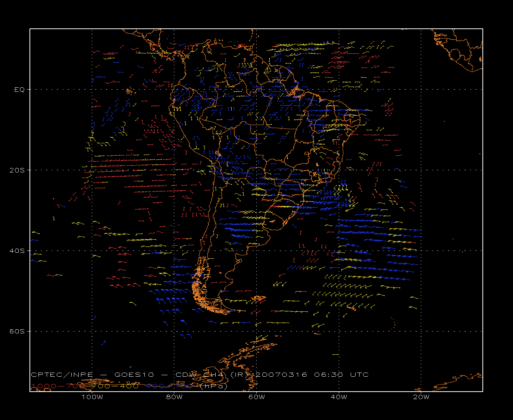Click the EQ latitude label
513x420 pixels.
coord(19,90)
